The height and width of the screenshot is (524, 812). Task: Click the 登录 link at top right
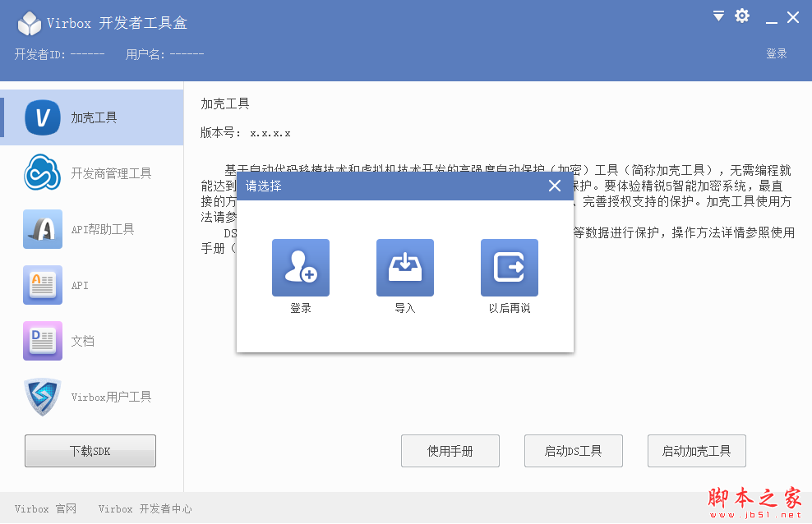click(776, 53)
